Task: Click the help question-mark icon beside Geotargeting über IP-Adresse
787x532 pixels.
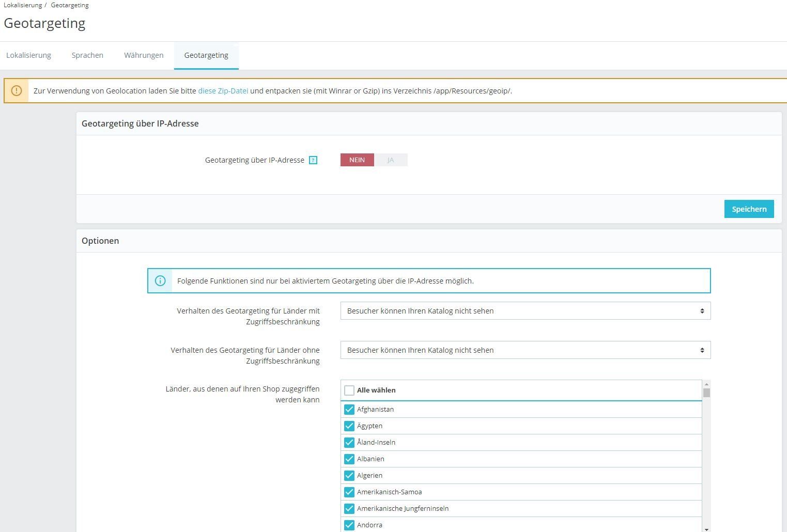Action: point(313,160)
